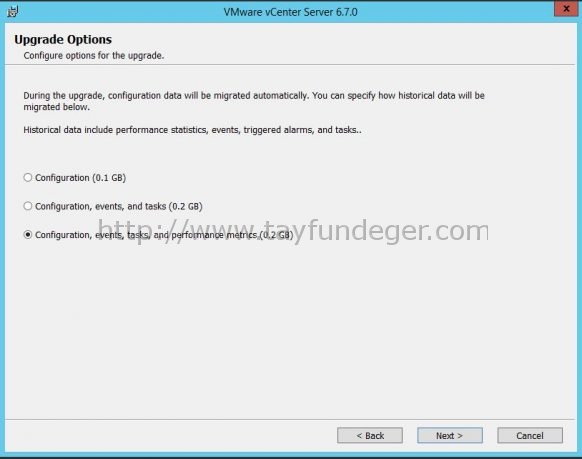Click the 'During the upgrade' description paragraph
This screenshot has width=582, height=459.
point(254,101)
